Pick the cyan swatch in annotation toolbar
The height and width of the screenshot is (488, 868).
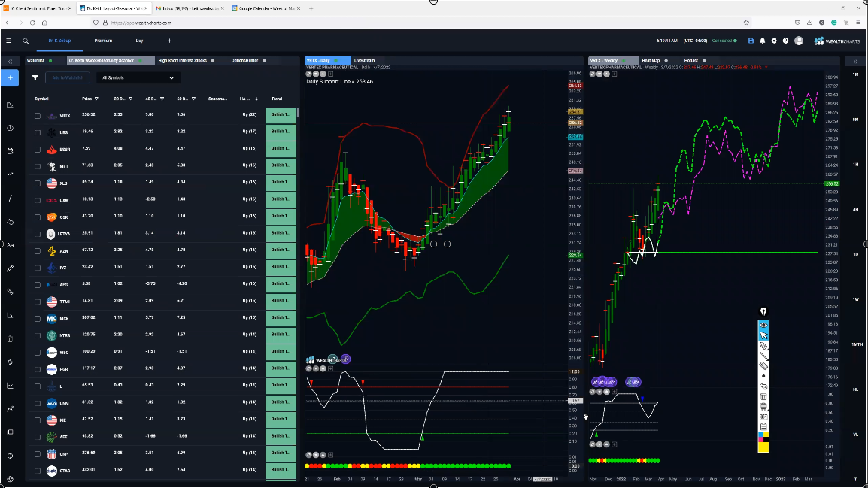760,435
